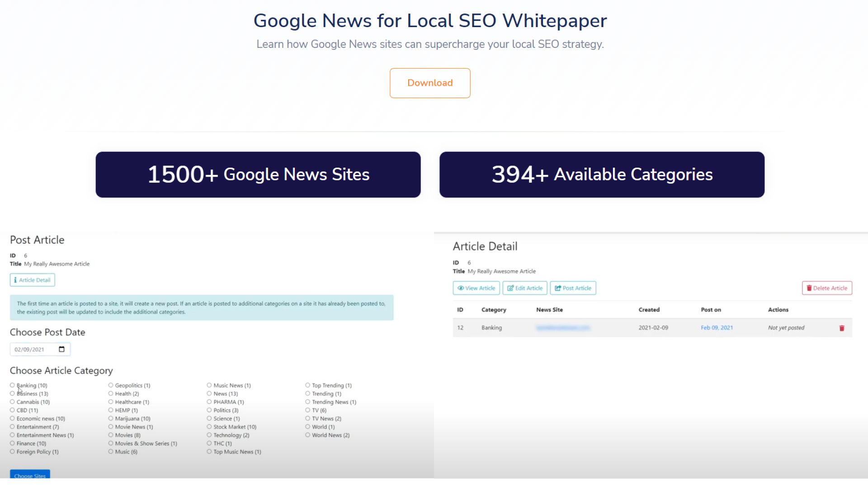868x488 pixels.
Task: Select Movies & Show Series radio option
Action: 111,444
